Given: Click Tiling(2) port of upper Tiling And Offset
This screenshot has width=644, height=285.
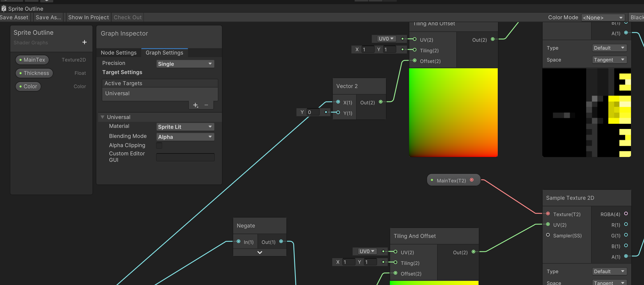Looking at the screenshot, I should click(x=415, y=50).
